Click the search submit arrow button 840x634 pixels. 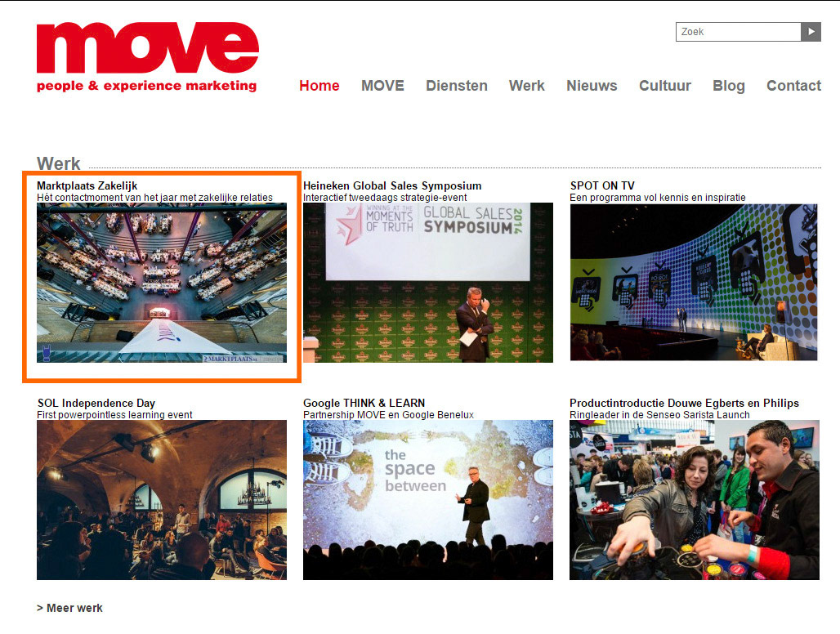coord(811,32)
